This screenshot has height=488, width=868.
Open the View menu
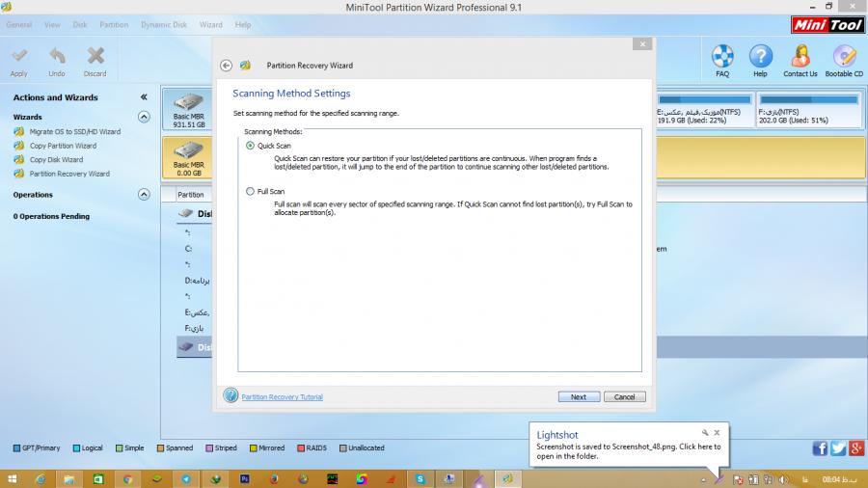click(x=52, y=25)
